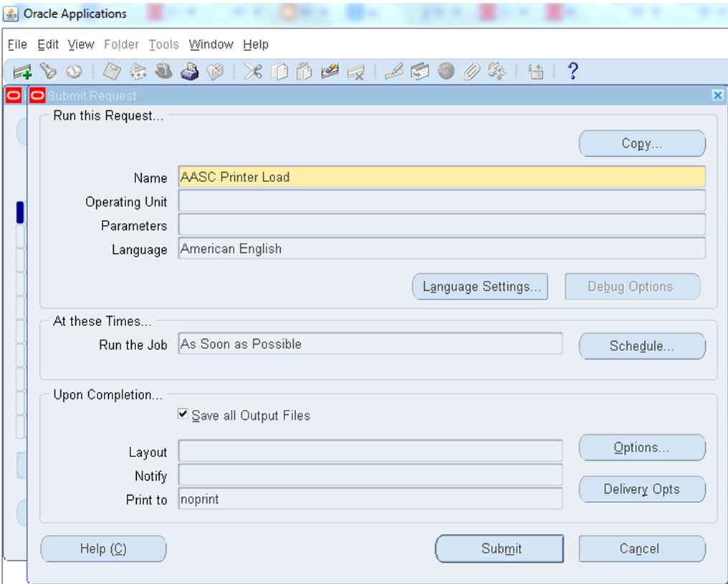Click the Language field with American English
This screenshot has width=728, height=584.
442,249
